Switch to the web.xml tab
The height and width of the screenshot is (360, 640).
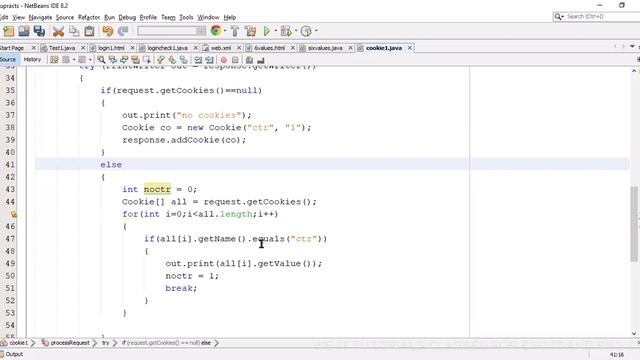(x=221, y=48)
